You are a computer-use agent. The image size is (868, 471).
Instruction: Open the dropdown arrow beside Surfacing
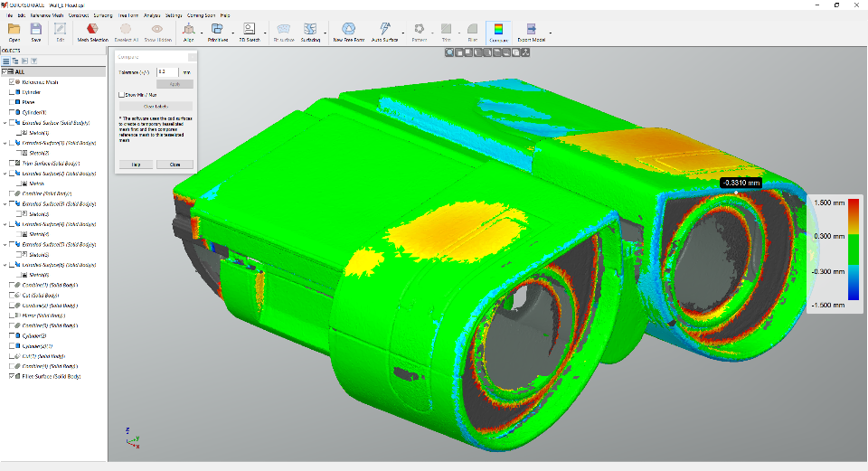(325, 33)
